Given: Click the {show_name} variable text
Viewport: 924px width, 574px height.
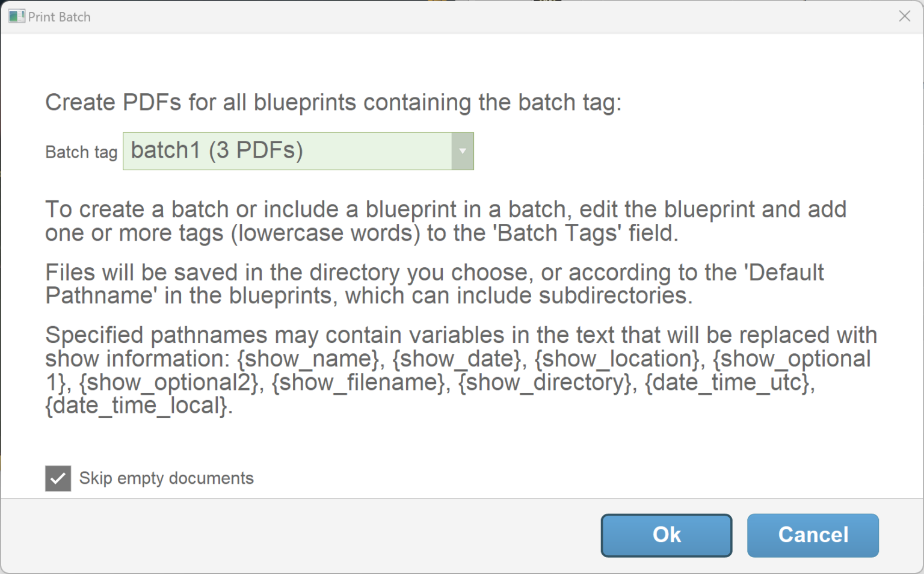Looking at the screenshot, I should (x=309, y=359).
